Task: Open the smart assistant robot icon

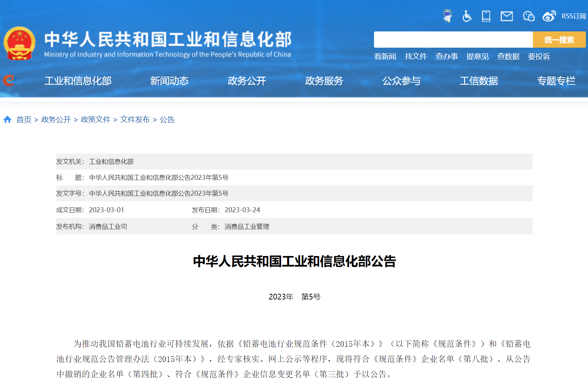Action: [x=447, y=16]
